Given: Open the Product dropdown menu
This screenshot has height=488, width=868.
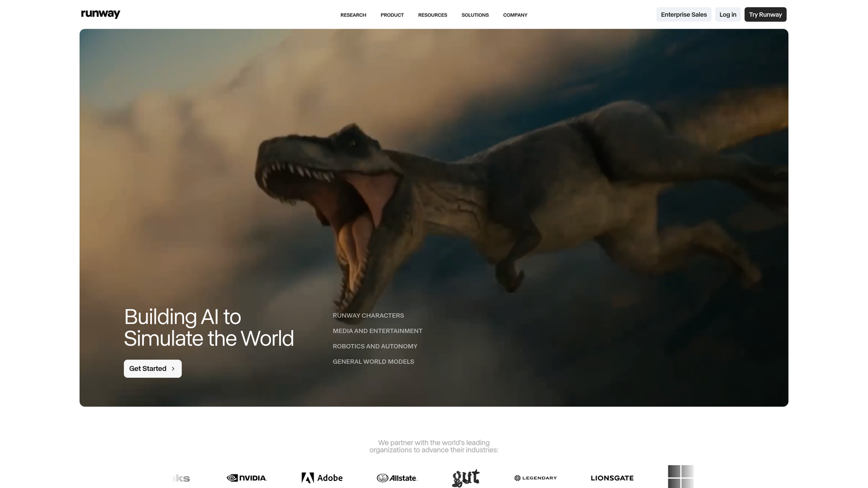Looking at the screenshot, I should click(392, 15).
